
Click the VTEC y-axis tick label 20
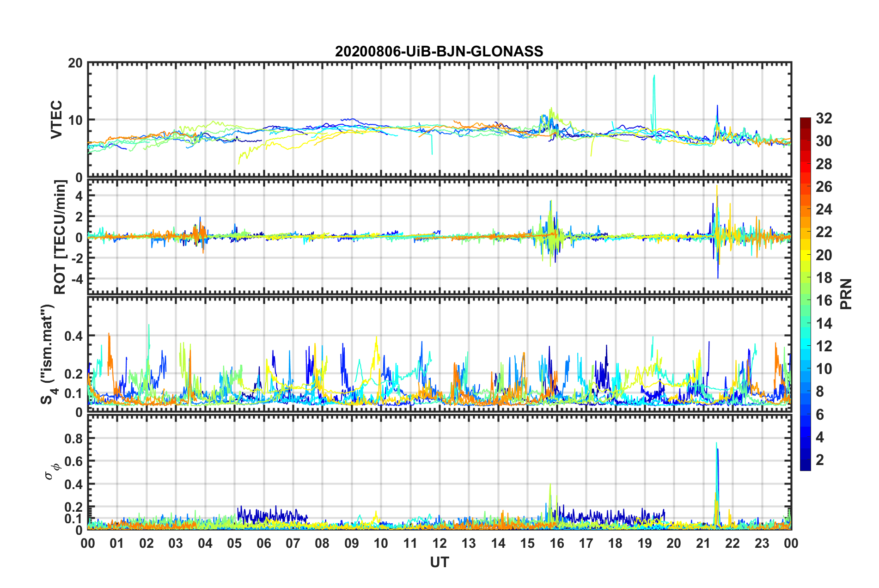point(75,63)
